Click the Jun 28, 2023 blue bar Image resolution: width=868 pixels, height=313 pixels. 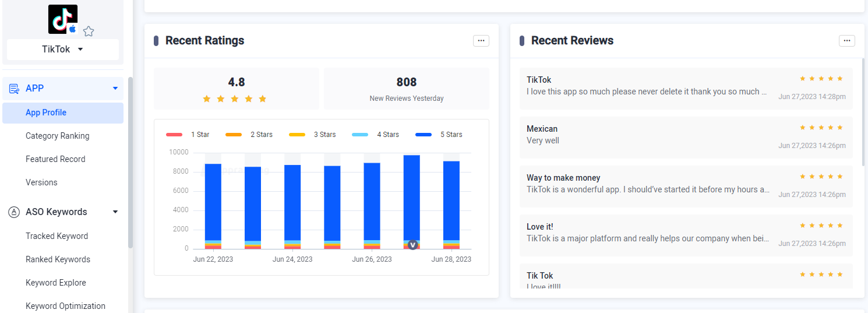point(451,201)
